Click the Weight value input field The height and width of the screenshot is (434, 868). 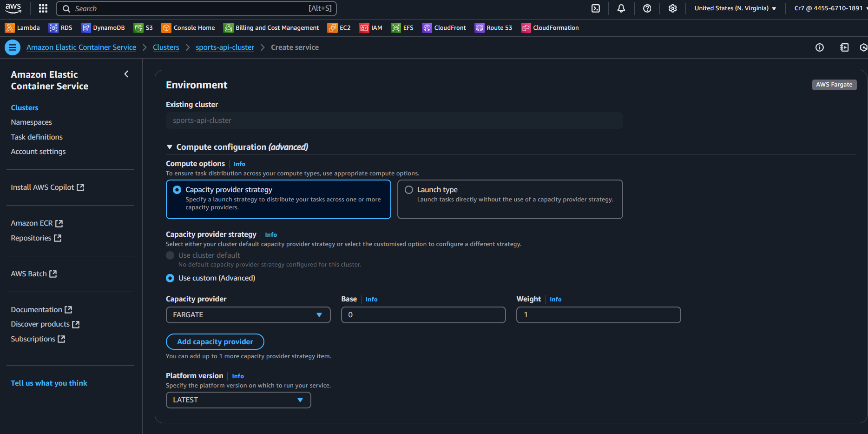[x=598, y=315]
